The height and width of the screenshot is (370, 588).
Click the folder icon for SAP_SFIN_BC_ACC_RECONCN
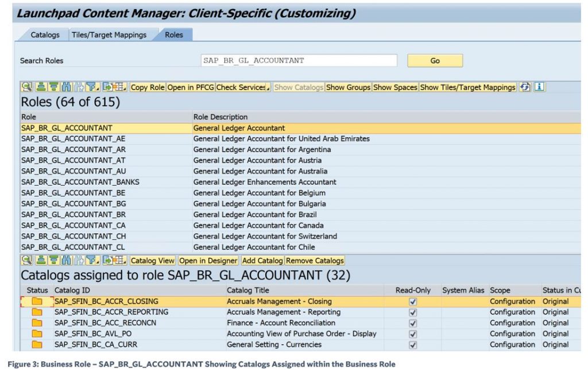pos(37,323)
